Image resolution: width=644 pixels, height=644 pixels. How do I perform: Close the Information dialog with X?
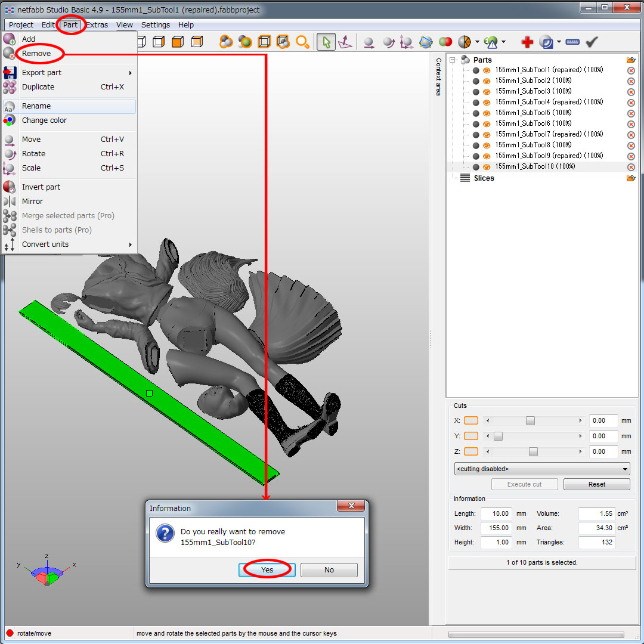(351, 506)
